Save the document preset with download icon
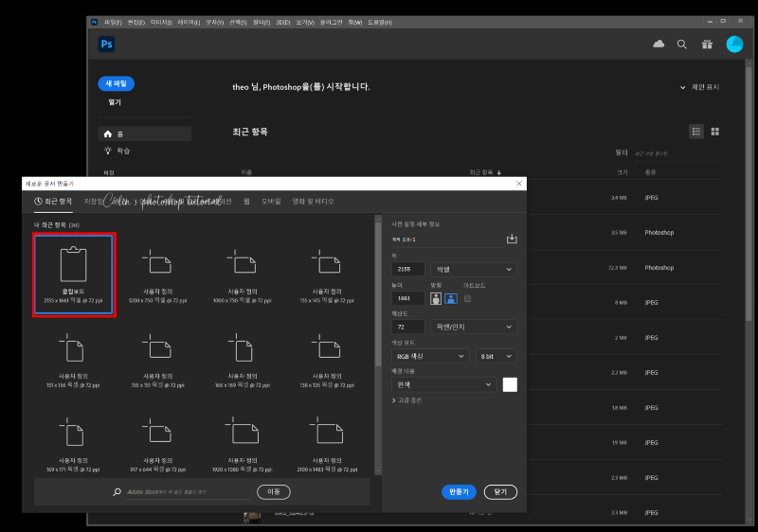758x532 pixels. click(x=512, y=239)
